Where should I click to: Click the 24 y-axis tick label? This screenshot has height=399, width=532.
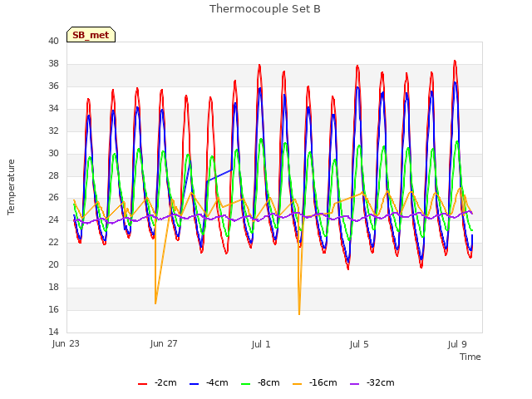coord(53,219)
